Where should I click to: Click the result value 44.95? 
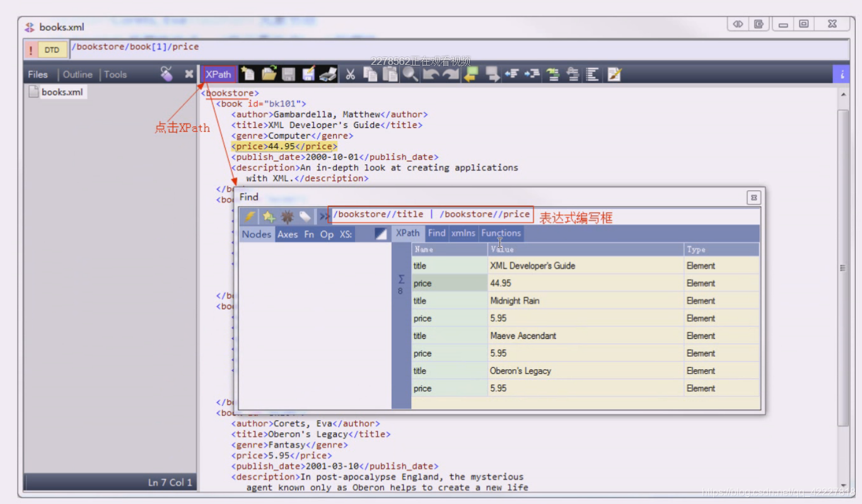pyautogui.click(x=501, y=283)
